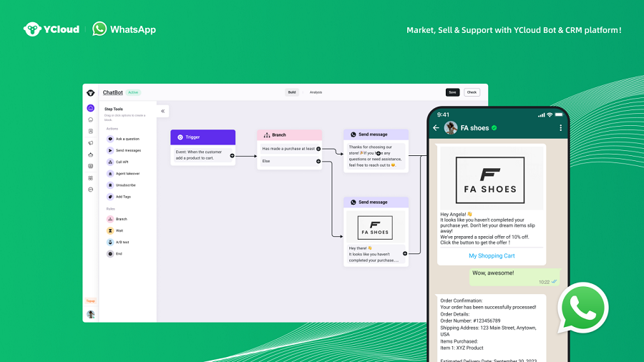The image size is (644, 362).
Task: Click connector on 'Has made a purchase' row
Action: (318, 149)
